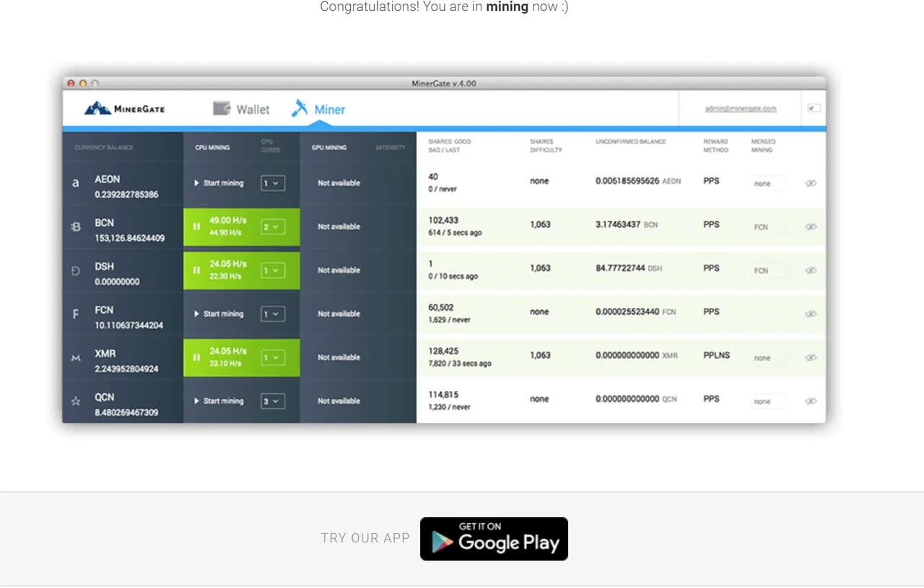Pause BCN CPU mining

tap(196, 227)
